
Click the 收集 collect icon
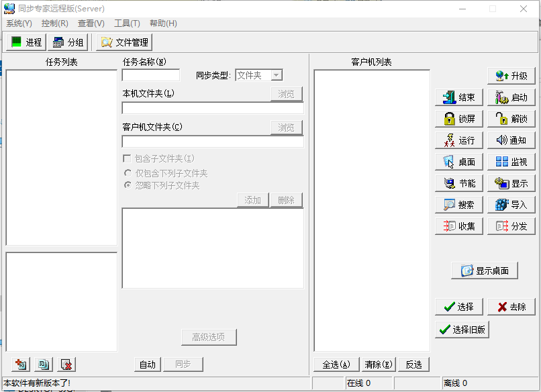451,226
